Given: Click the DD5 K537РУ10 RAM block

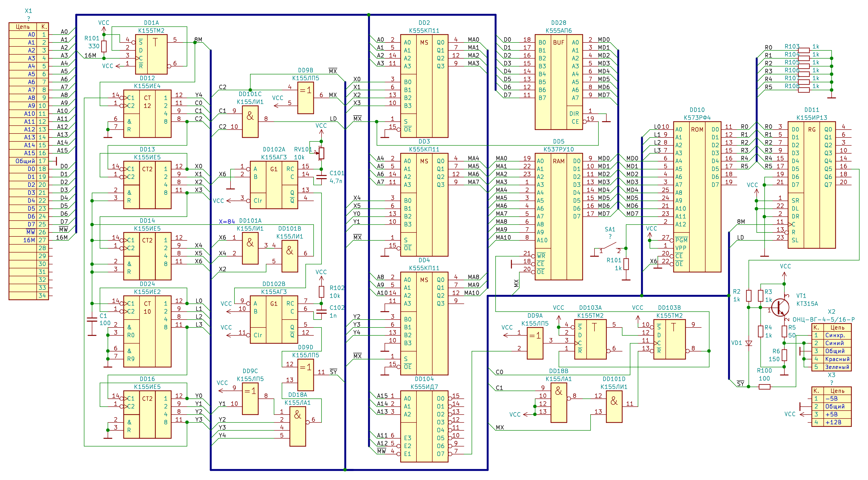Looking at the screenshot, I should 559,216.
